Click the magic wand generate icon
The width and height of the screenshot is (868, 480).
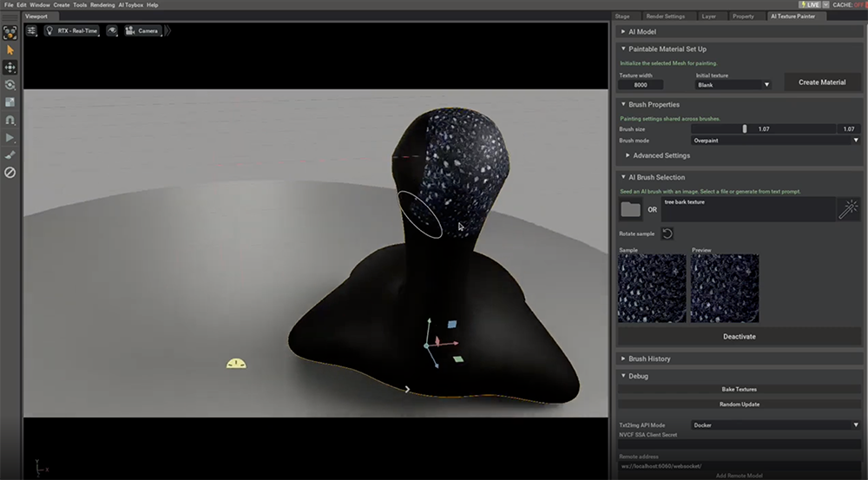(848, 208)
